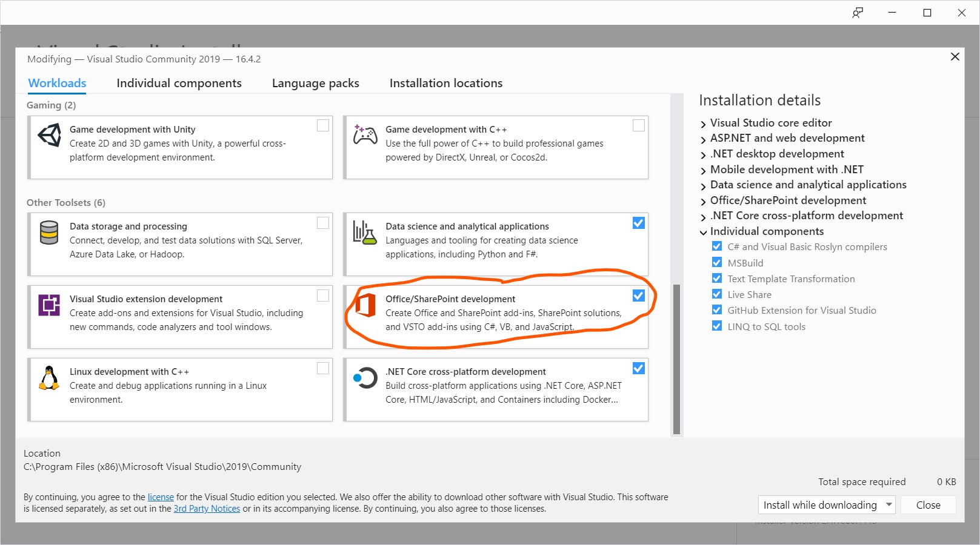This screenshot has height=545, width=980.
Task: Switch to the Workloads tab
Action: coord(57,83)
